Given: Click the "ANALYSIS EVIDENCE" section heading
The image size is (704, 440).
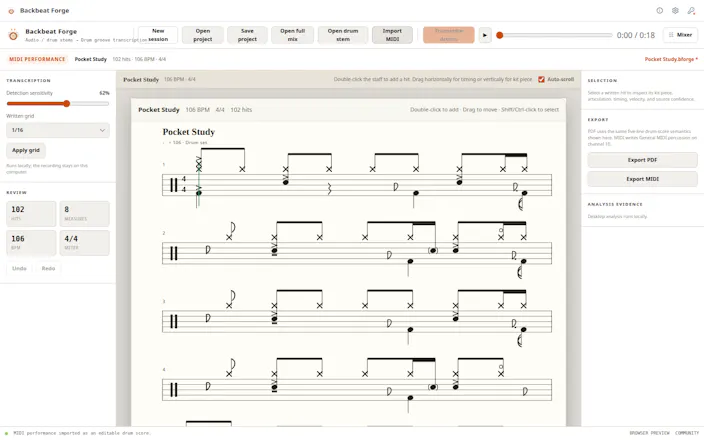Looking at the screenshot, I should (x=615, y=204).
